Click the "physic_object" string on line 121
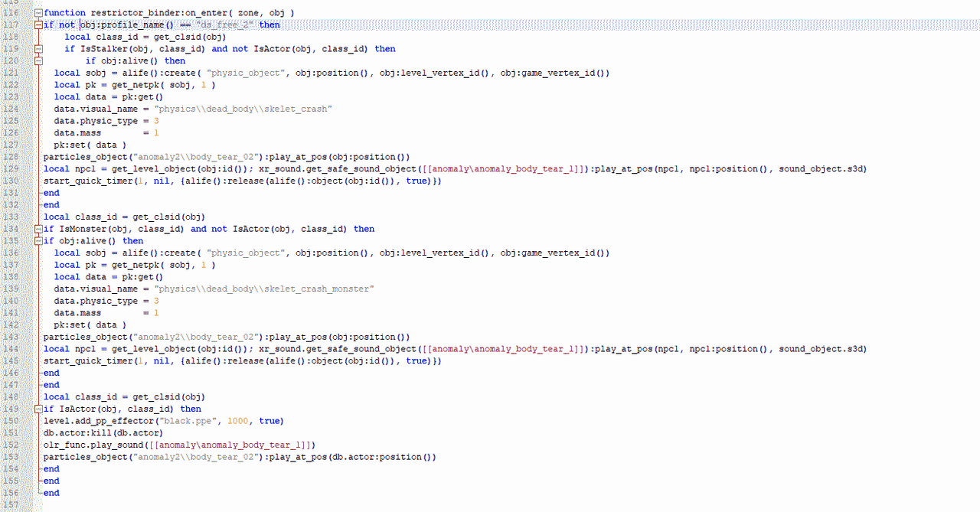This screenshot has width=980, height=512. coord(247,73)
